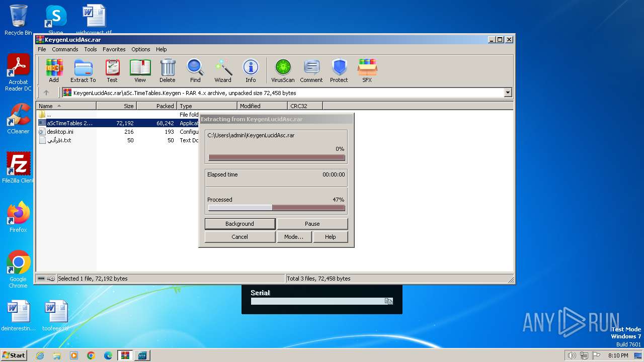Show archive Info
This screenshot has height=362, width=644.
click(251, 71)
